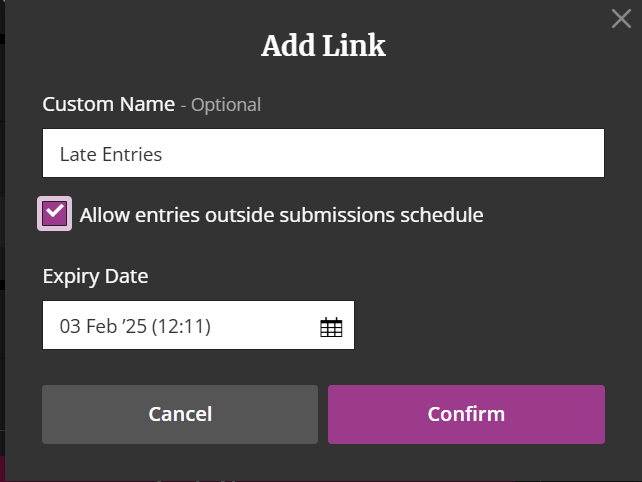This screenshot has width=642, height=482.
Task: Select the 'Late Entries' text
Action: [x=111, y=154]
